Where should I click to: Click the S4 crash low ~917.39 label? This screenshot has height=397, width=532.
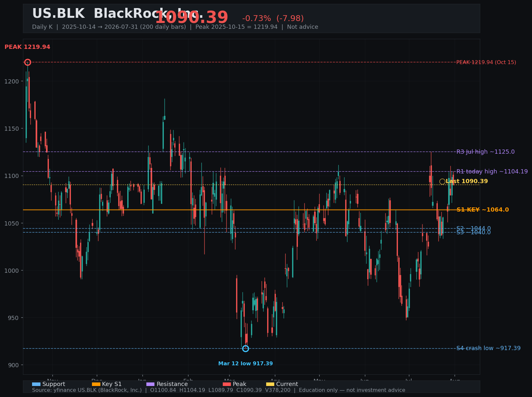488,348
